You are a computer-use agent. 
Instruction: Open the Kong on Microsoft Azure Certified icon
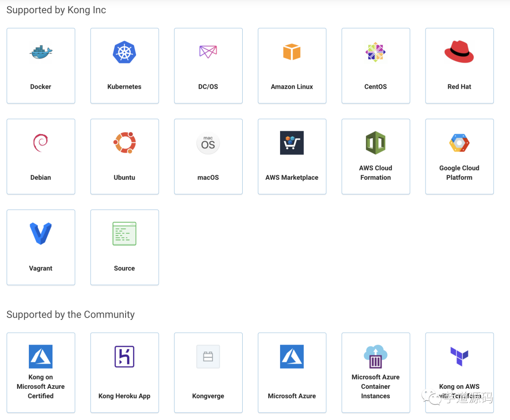click(41, 357)
